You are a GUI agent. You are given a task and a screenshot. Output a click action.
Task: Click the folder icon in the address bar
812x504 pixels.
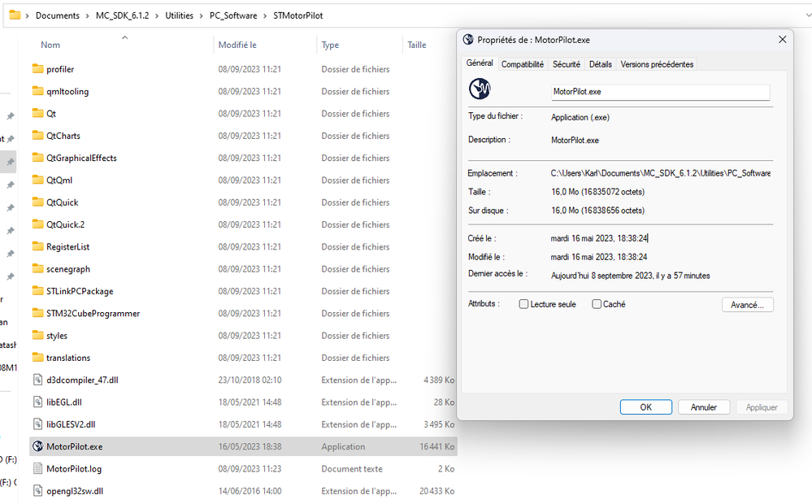pyautogui.click(x=15, y=15)
